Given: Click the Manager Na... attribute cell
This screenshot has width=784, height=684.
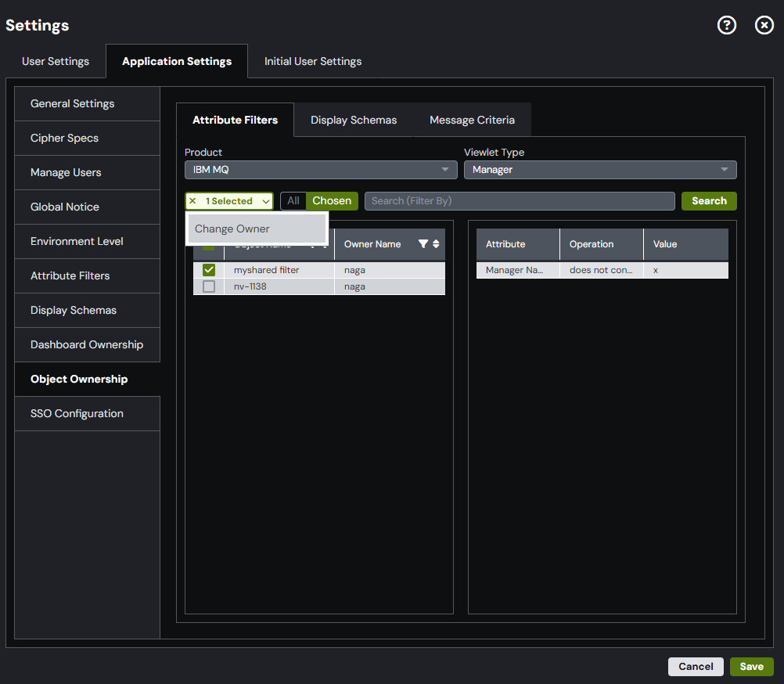Looking at the screenshot, I should [517, 270].
